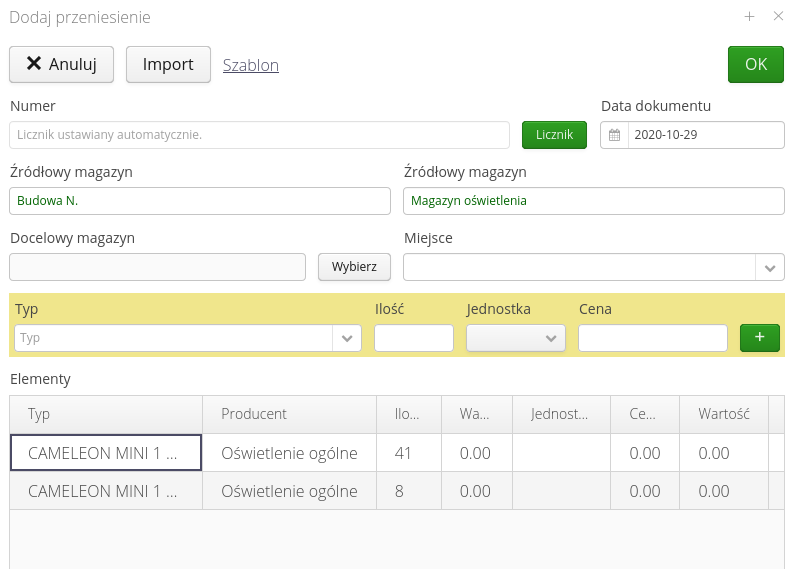Click the green Licznik button
The width and height of the screenshot is (794, 569).
point(554,135)
